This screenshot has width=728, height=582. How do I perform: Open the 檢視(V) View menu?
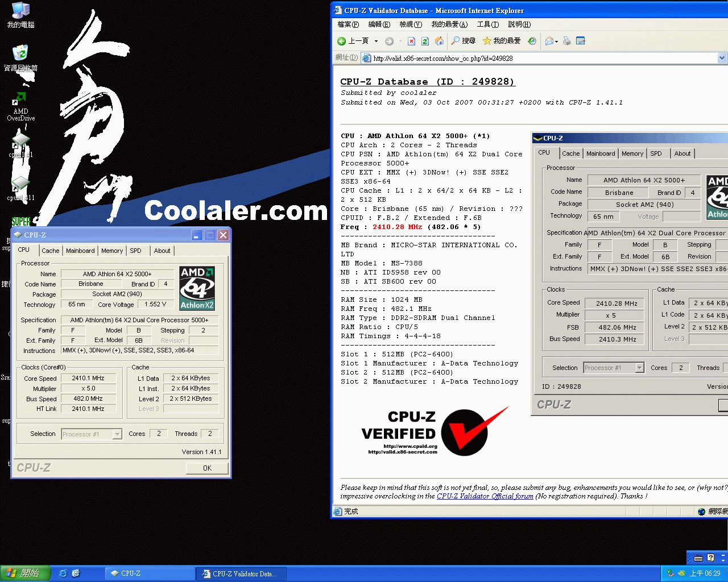[410, 24]
